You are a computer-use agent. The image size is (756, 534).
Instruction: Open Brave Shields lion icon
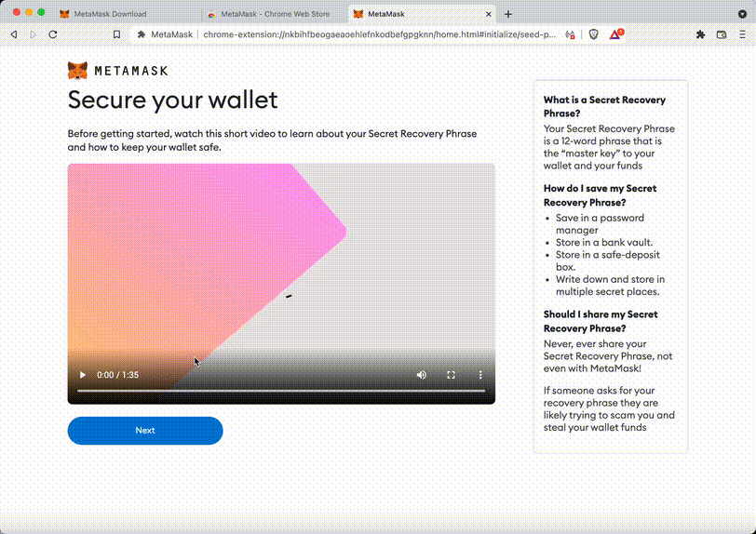(593, 34)
